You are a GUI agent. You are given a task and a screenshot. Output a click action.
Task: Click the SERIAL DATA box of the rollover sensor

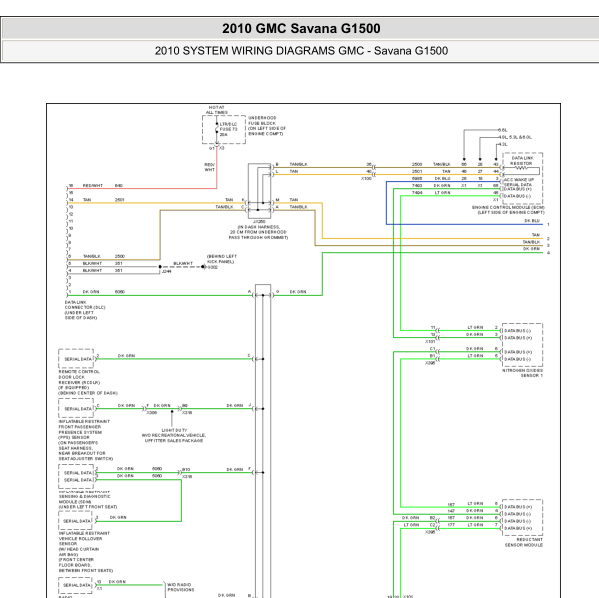(75, 521)
